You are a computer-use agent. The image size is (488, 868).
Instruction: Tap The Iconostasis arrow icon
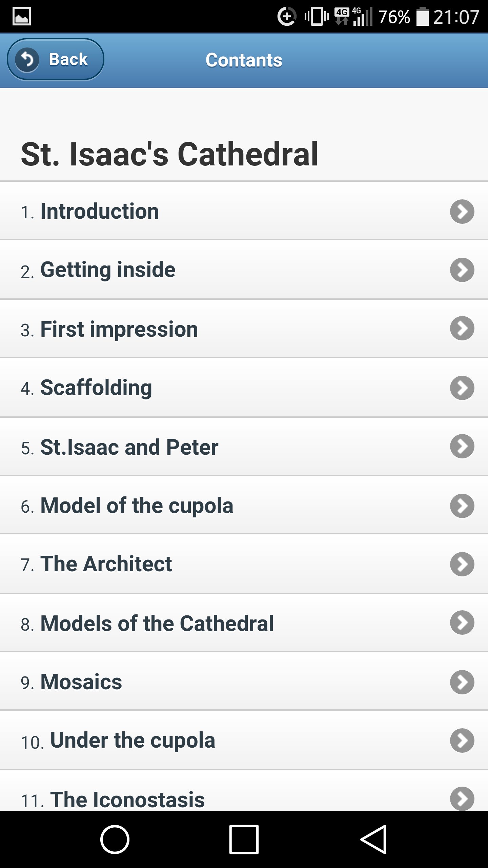[462, 798]
